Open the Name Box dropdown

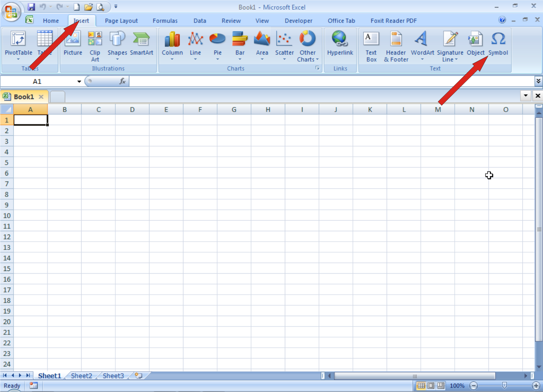[79, 81]
